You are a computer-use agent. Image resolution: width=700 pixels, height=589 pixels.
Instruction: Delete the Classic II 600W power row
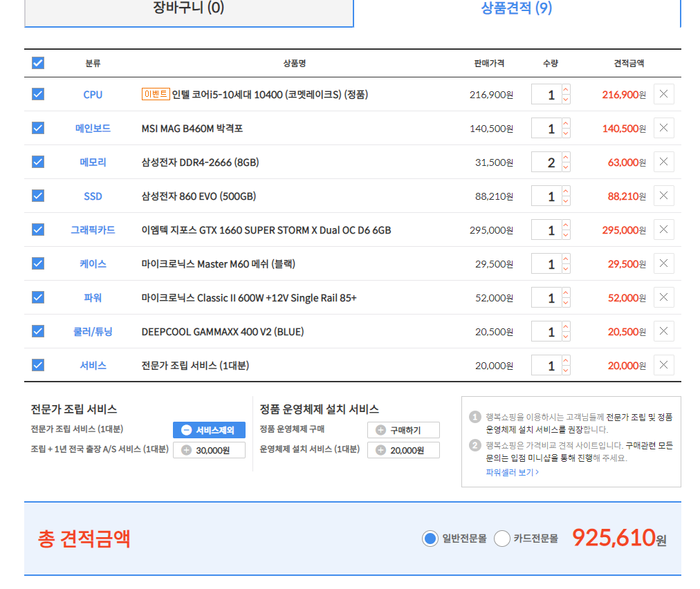[663, 297]
